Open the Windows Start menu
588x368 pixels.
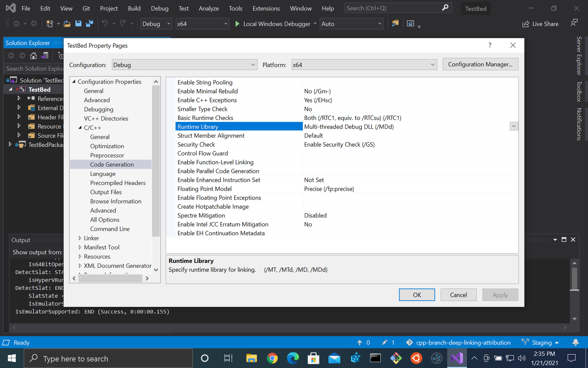click(12, 358)
